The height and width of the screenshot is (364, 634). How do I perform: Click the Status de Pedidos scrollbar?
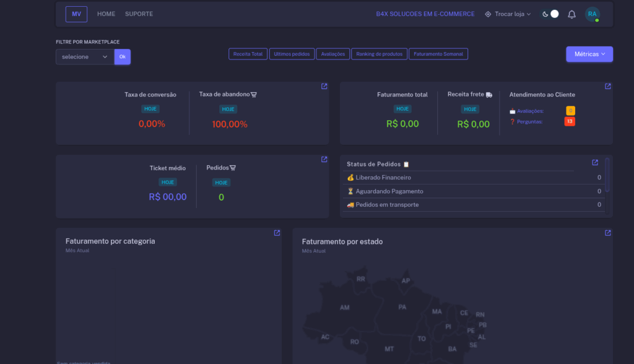point(607,175)
